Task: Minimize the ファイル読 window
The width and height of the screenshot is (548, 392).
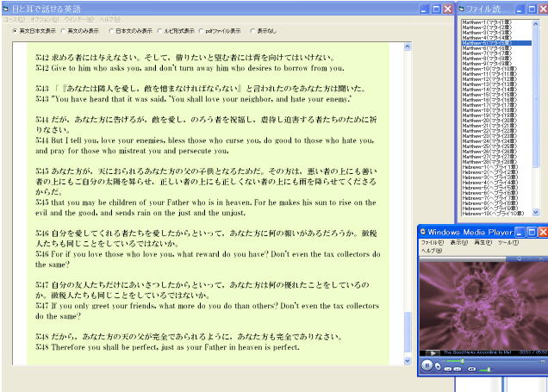Action: coord(520,9)
